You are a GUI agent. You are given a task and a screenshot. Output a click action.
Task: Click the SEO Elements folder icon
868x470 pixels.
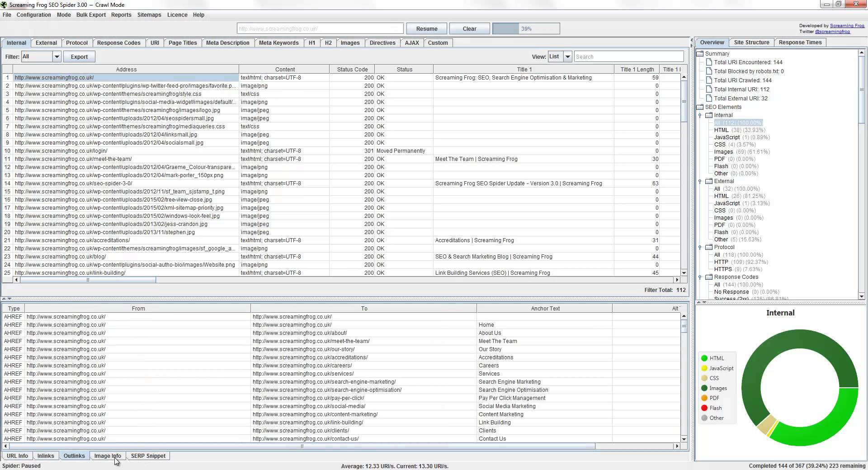[x=700, y=107]
